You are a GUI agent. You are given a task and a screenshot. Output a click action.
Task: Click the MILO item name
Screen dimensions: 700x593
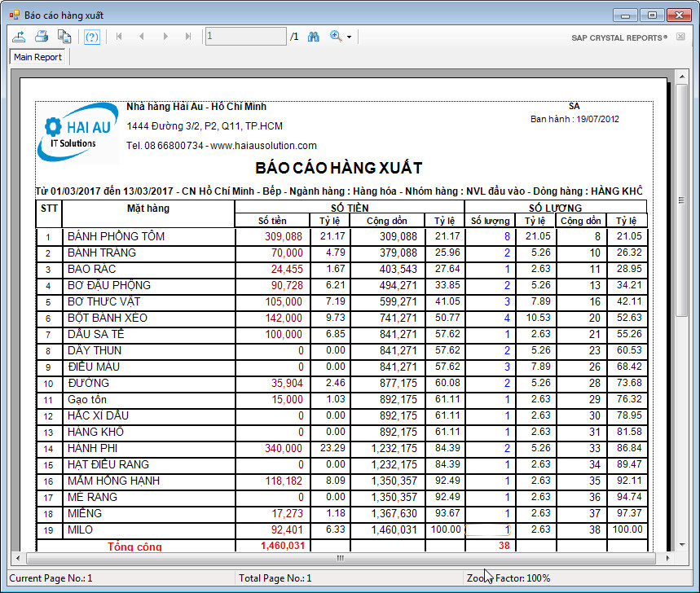tap(80, 530)
